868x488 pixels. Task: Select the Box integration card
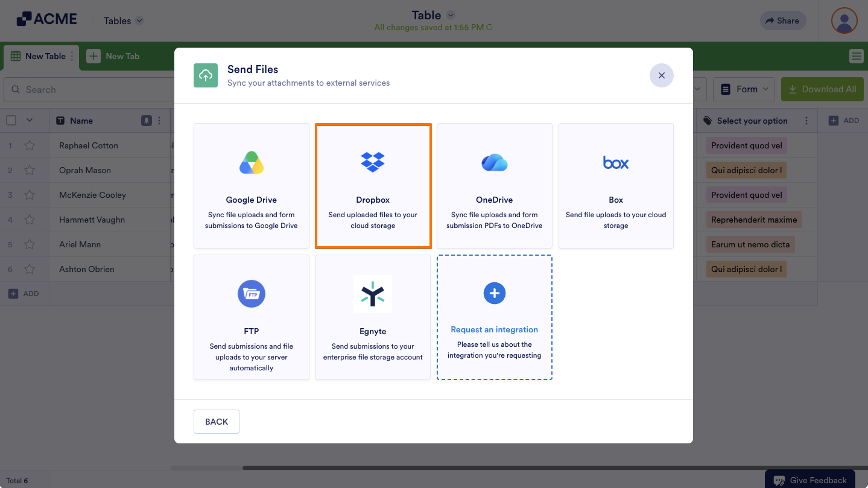click(x=616, y=186)
